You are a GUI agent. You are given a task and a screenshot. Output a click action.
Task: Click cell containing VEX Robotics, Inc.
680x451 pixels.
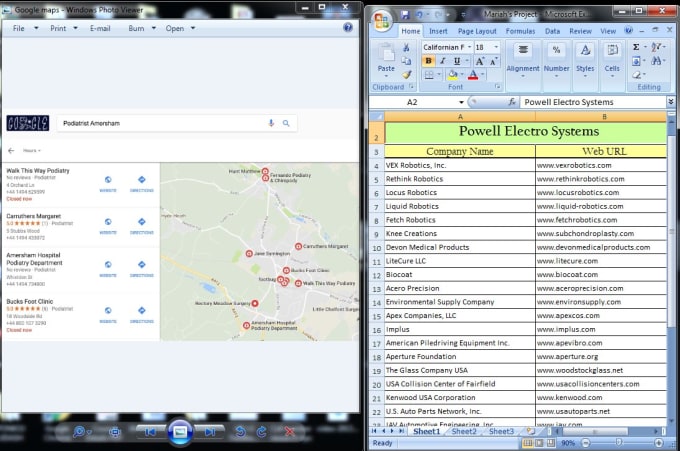(460, 165)
